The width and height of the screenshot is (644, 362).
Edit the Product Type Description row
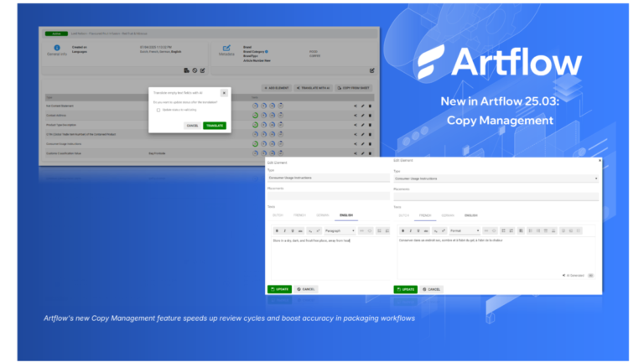click(x=362, y=125)
